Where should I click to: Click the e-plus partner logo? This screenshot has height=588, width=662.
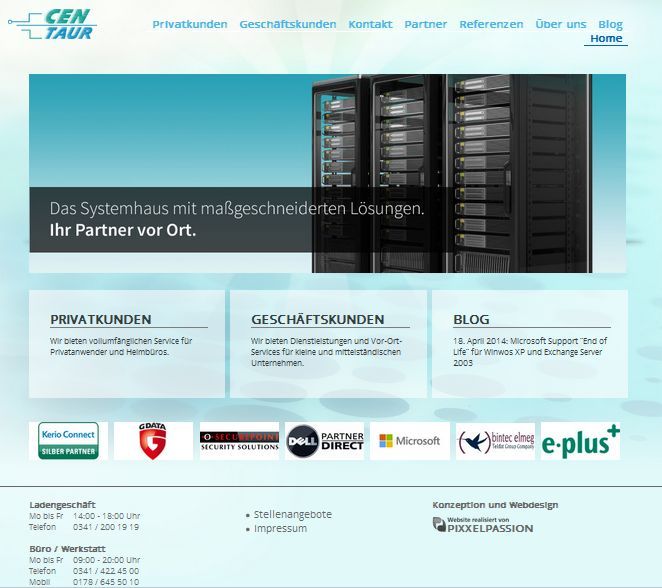click(x=581, y=441)
